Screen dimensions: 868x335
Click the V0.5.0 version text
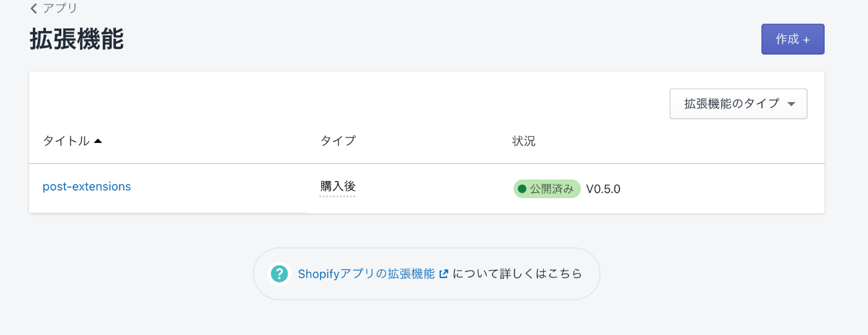603,189
